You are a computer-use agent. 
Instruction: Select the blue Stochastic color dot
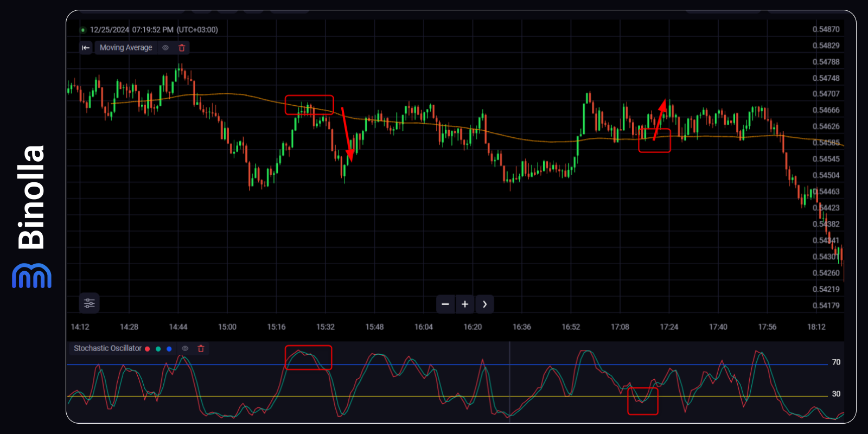tap(169, 349)
